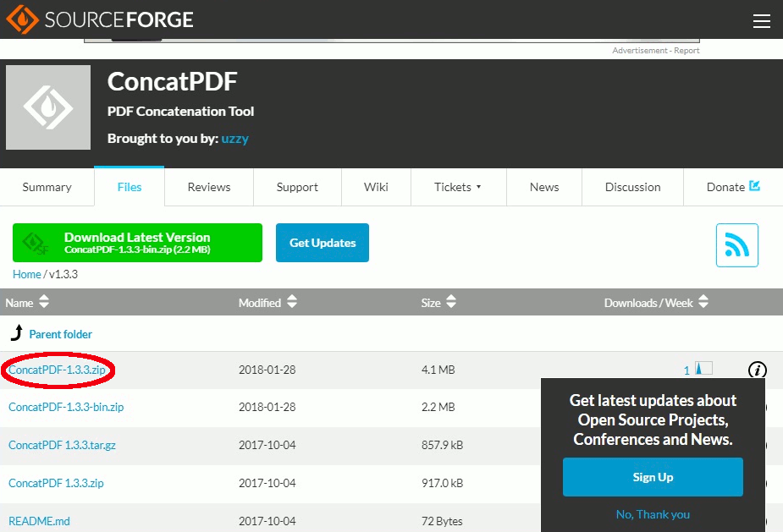This screenshot has height=532, width=783.
Task: Click the Sign Up button
Action: coord(653,477)
